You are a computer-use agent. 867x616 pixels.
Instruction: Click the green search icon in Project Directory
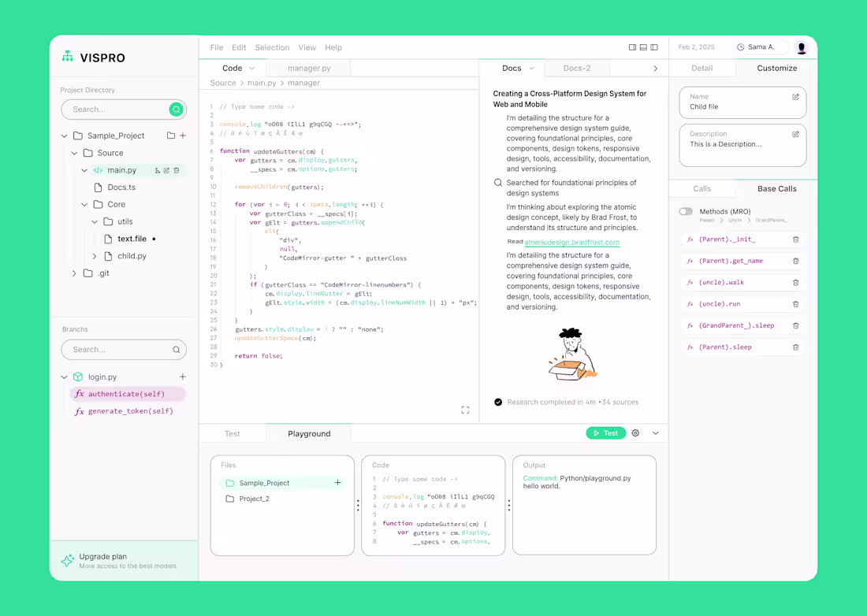coord(176,109)
